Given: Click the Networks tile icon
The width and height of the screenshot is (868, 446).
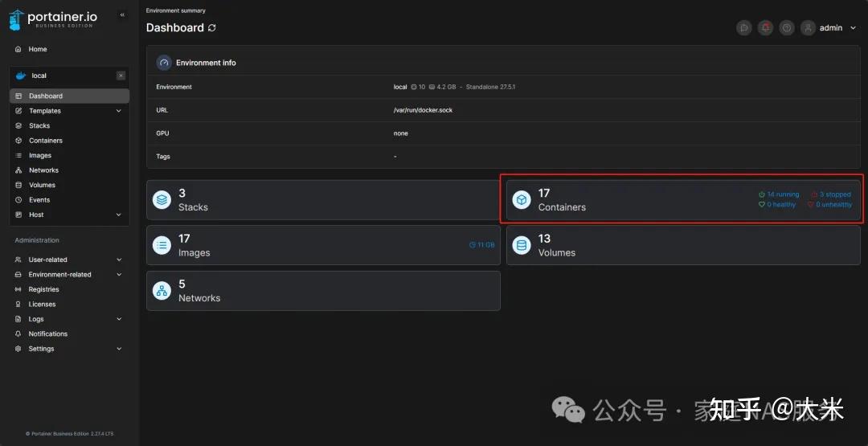Looking at the screenshot, I should (x=162, y=291).
